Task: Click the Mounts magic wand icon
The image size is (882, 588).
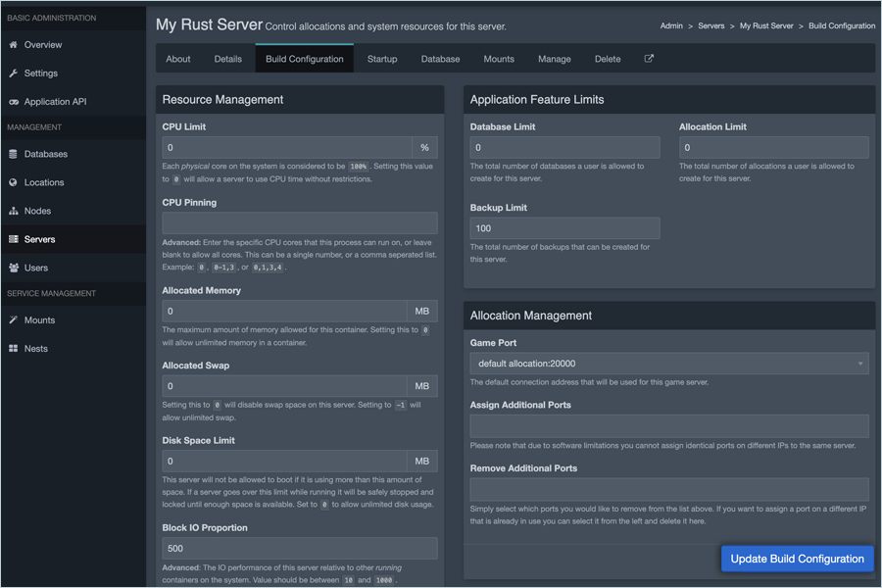Action: (14, 320)
